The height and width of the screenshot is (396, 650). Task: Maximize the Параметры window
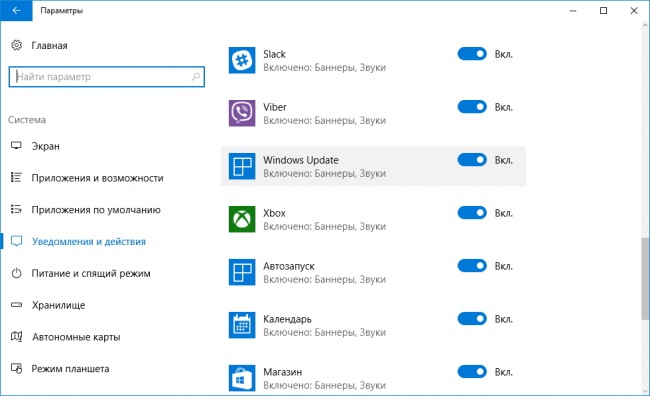tap(604, 10)
